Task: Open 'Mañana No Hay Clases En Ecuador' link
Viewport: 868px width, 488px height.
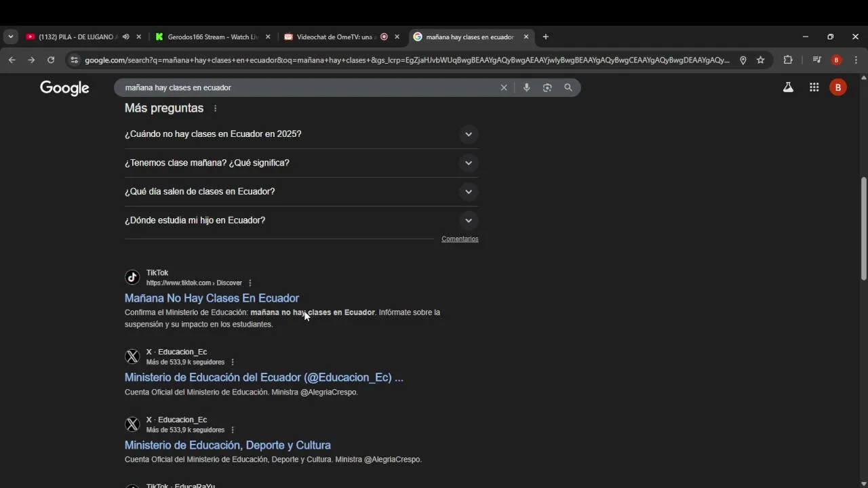Action: coord(212,298)
